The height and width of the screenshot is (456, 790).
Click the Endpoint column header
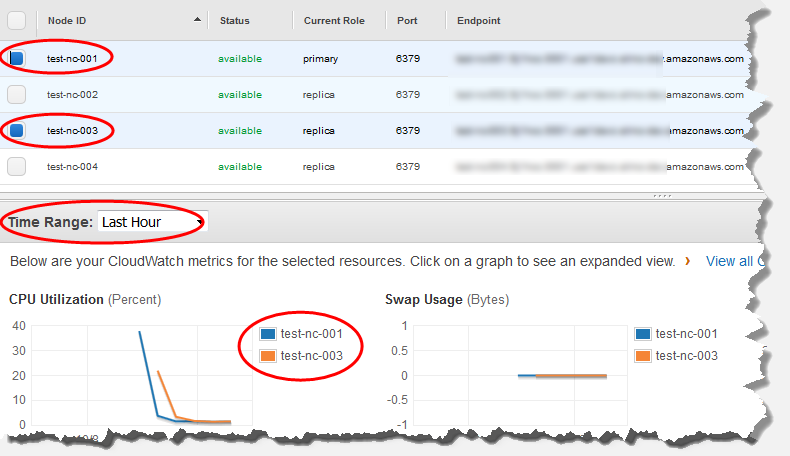pyautogui.click(x=478, y=21)
